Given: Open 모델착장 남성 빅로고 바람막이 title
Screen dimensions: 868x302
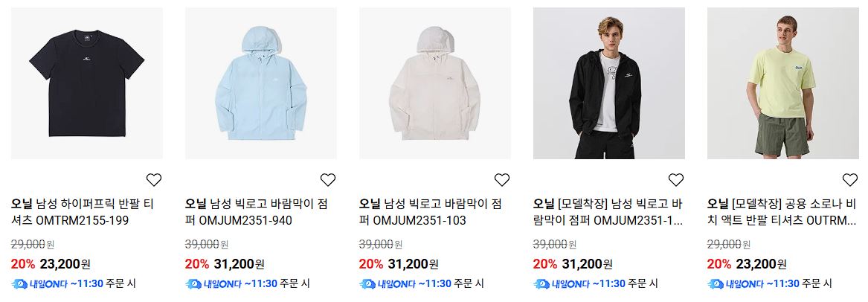Looking at the screenshot, I should tap(608, 213).
